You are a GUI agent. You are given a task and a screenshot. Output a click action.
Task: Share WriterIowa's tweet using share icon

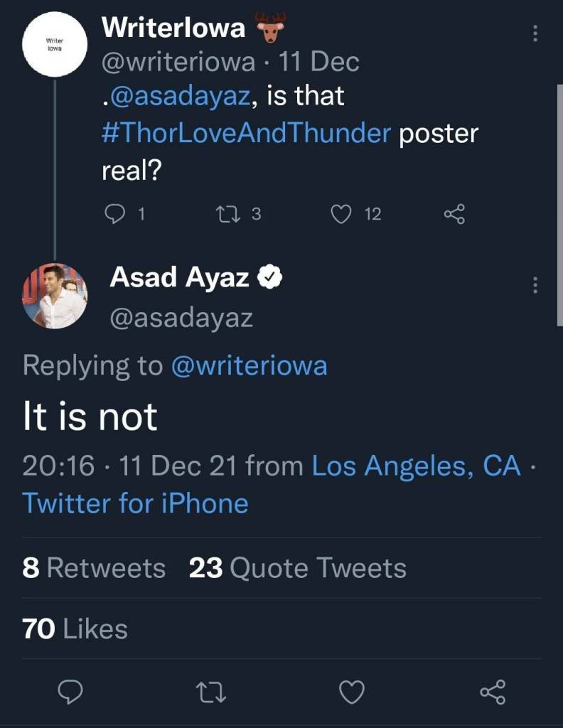click(454, 213)
